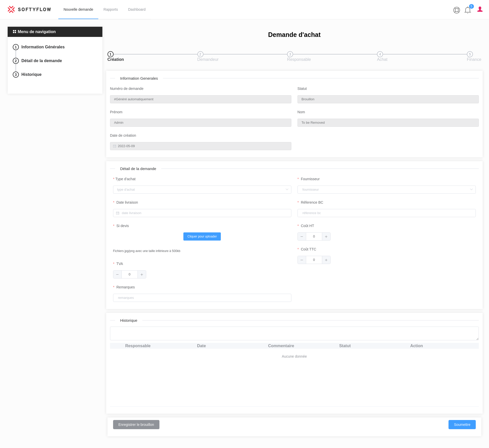Switch to the Rapports tab
This screenshot has height=448, width=489.
111,9
